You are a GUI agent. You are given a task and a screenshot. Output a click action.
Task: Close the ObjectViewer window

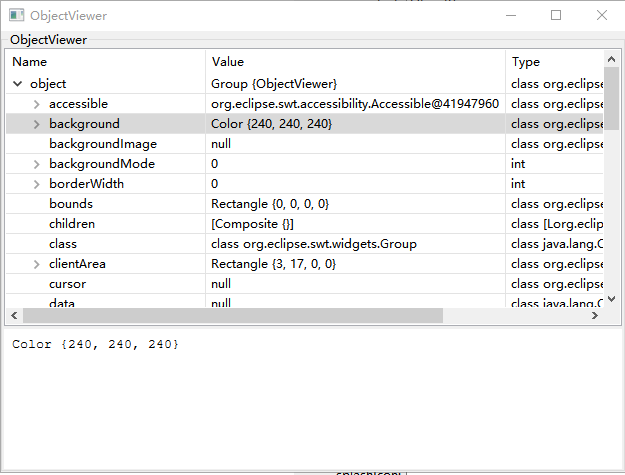pos(602,16)
